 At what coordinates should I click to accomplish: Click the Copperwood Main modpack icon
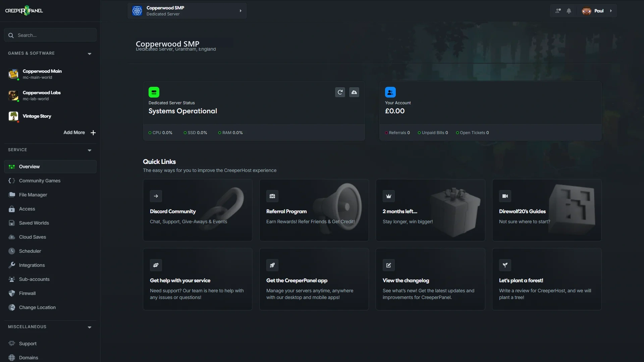point(13,74)
